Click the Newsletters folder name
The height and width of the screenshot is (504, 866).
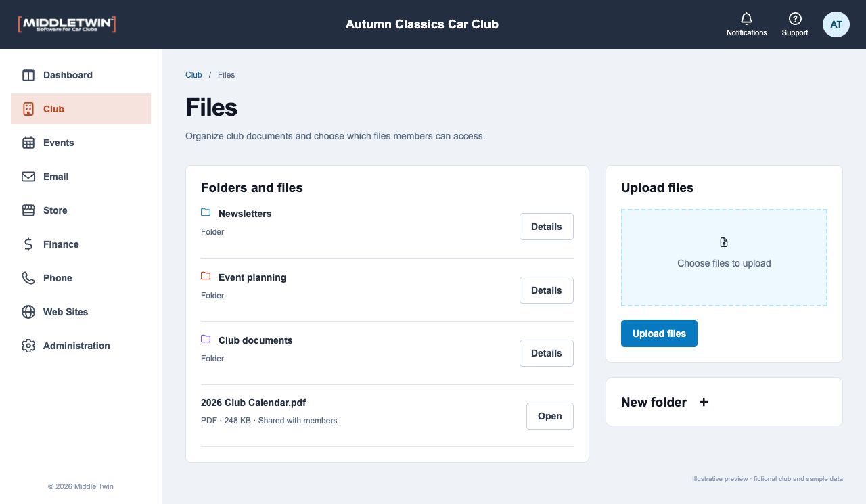click(245, 214)
